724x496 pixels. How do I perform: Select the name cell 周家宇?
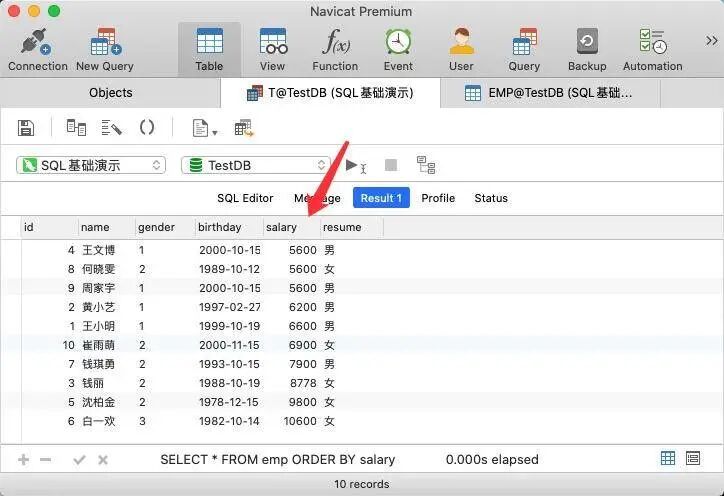tap(98, 288)
